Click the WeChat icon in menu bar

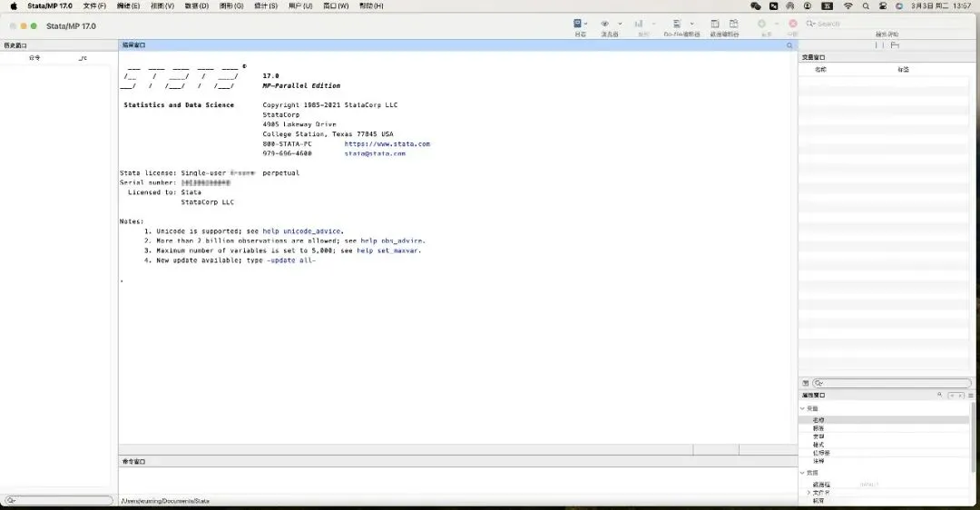tap(756, 5)
